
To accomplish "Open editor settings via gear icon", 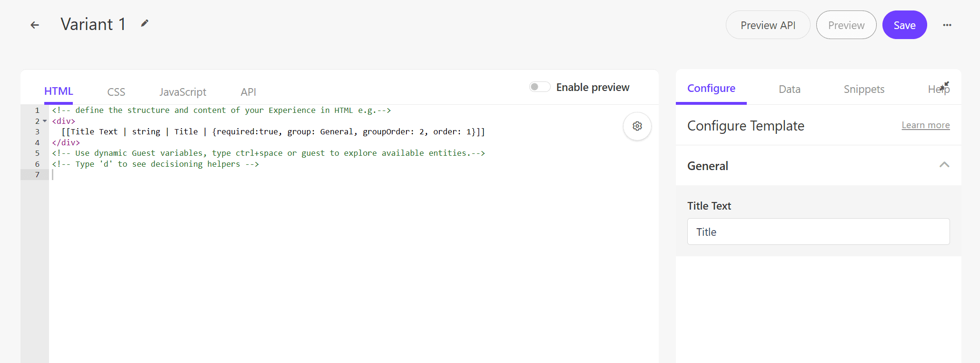I will [637, 126].
